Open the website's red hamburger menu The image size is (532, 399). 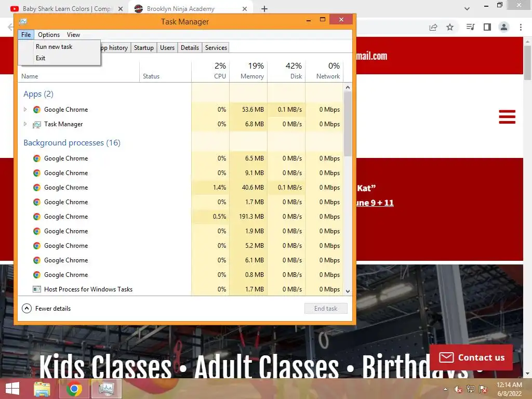[x=507, y=117]
